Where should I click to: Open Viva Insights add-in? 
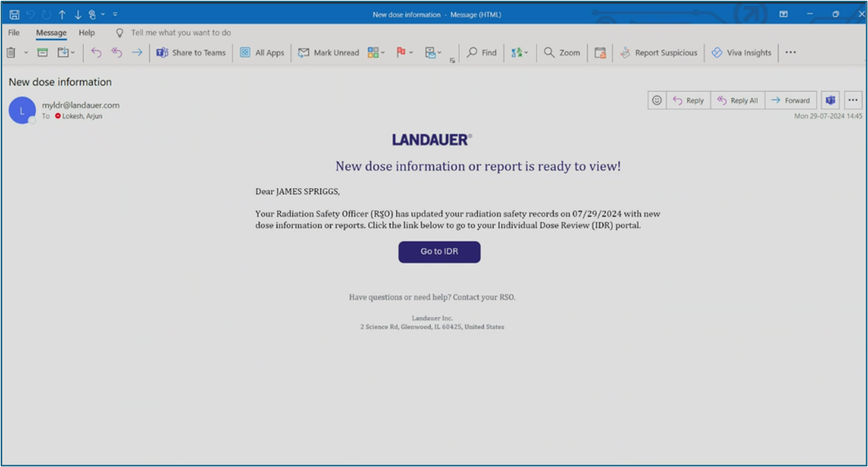pos(741,53)
